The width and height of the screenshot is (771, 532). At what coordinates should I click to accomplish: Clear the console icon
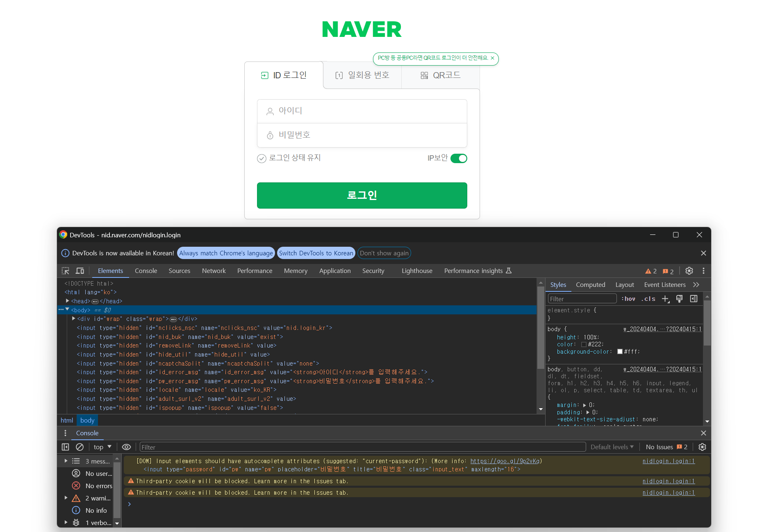tap(80, 447)
